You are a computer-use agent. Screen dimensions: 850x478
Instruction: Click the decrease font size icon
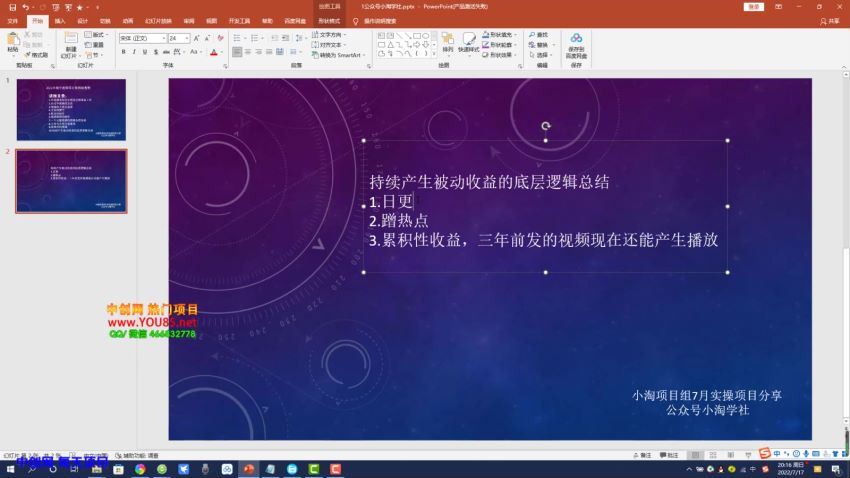(207, 38)
